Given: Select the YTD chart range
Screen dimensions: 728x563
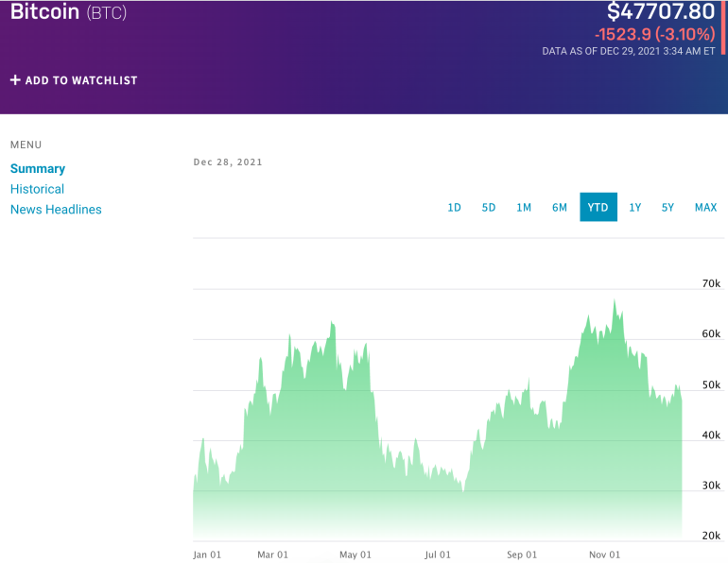Looking at the screenshot, I should click(598, 207).
